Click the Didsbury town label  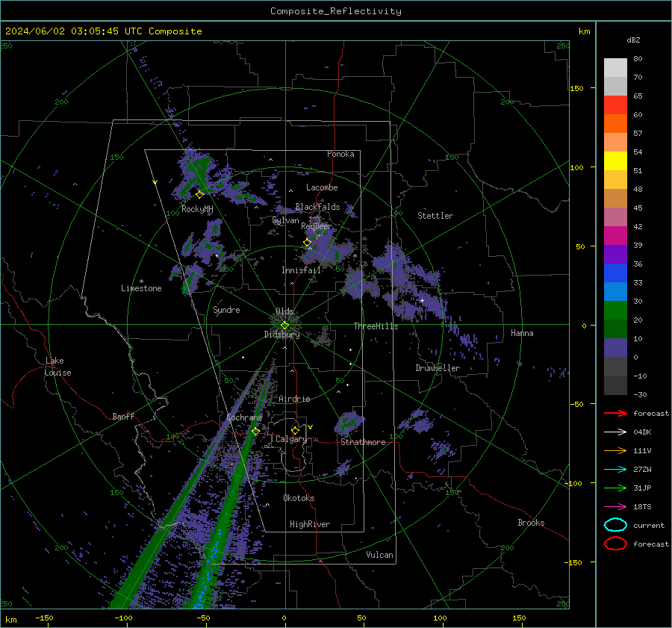[281, 335]
